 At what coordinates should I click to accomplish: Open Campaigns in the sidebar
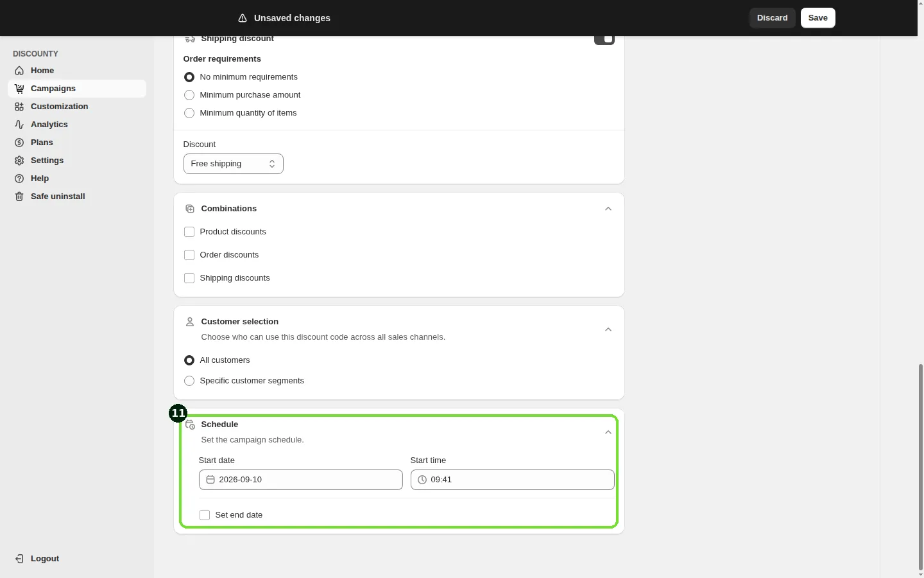tap(77, 89)
